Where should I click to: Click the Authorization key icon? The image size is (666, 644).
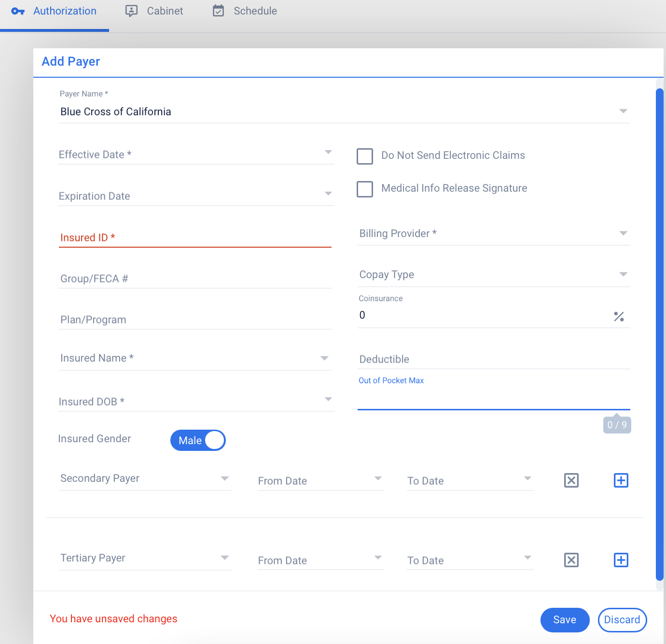tap(18, 11)
